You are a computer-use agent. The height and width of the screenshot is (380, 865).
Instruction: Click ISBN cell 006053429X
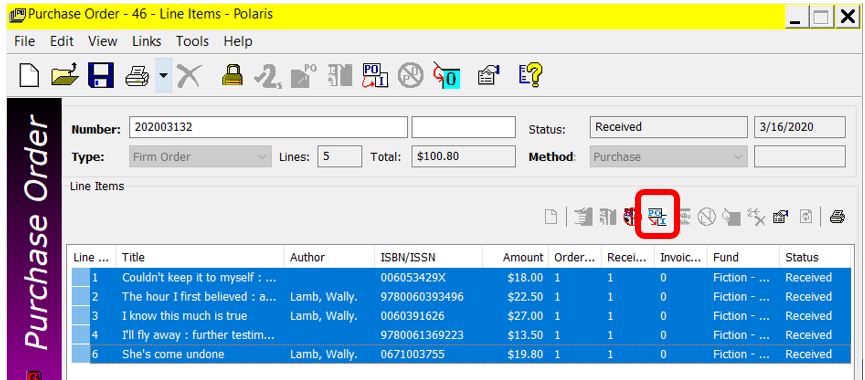pyautogui.click(x=413, y=277)
